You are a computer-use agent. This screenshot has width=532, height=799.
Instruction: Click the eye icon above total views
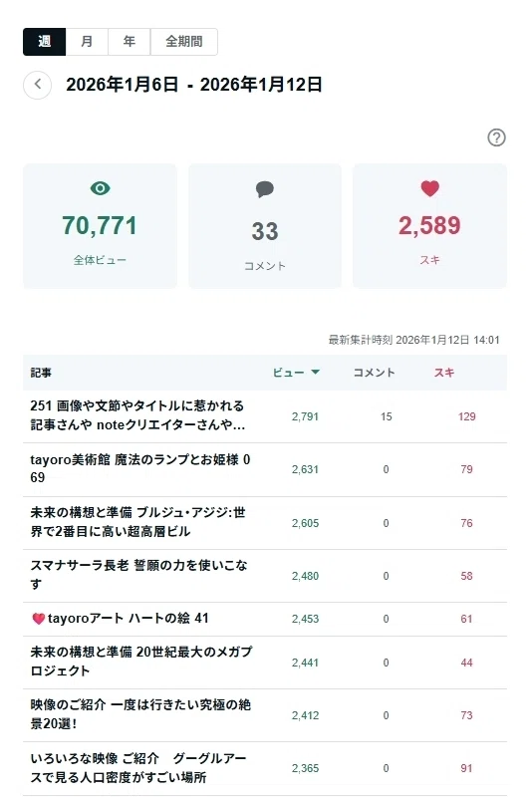[x=100, y=188]
